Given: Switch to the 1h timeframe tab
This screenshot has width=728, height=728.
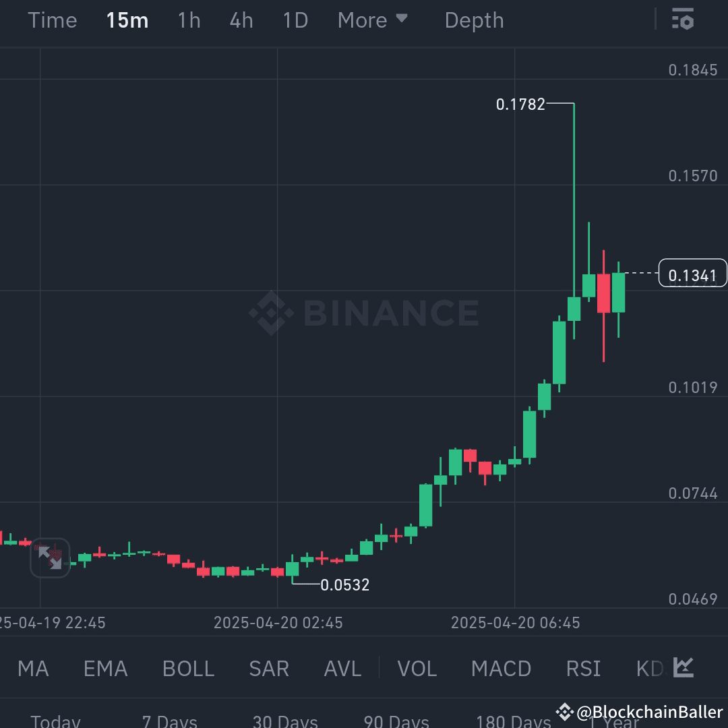Looking at the screenshot, I should 188,20.
